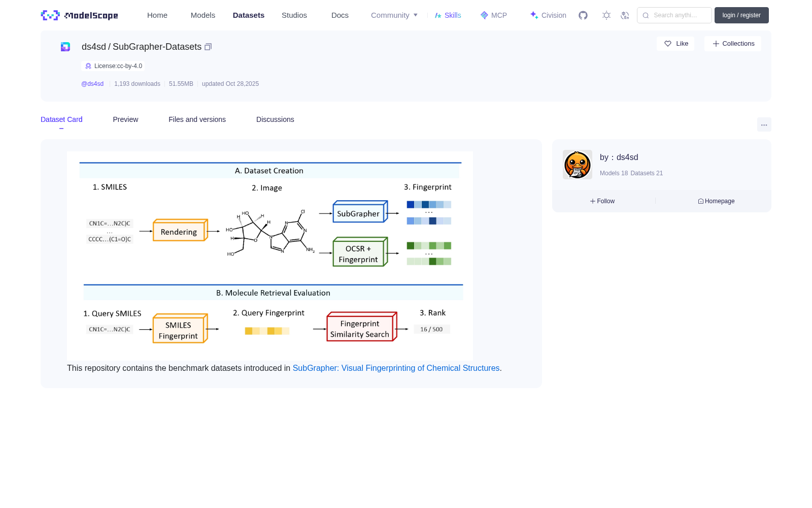Open the ds4sd avatar image

(578, 165)
